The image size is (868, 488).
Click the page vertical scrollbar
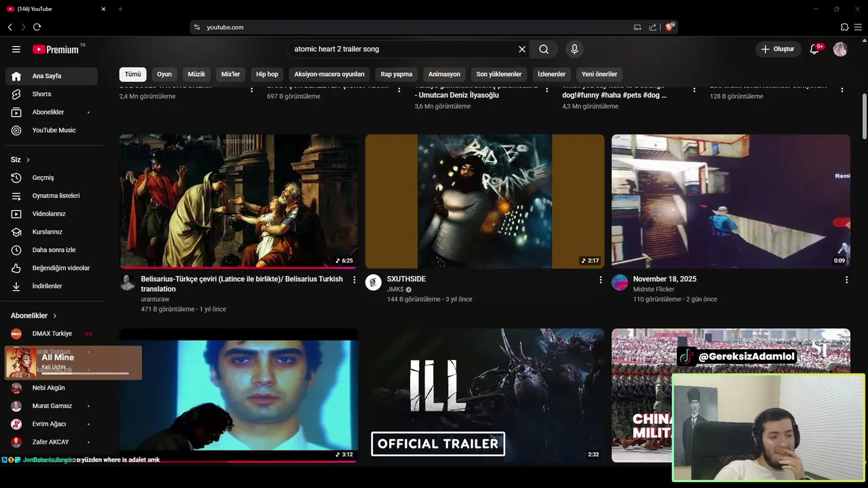pyautogui.click(x=865, y=117)
